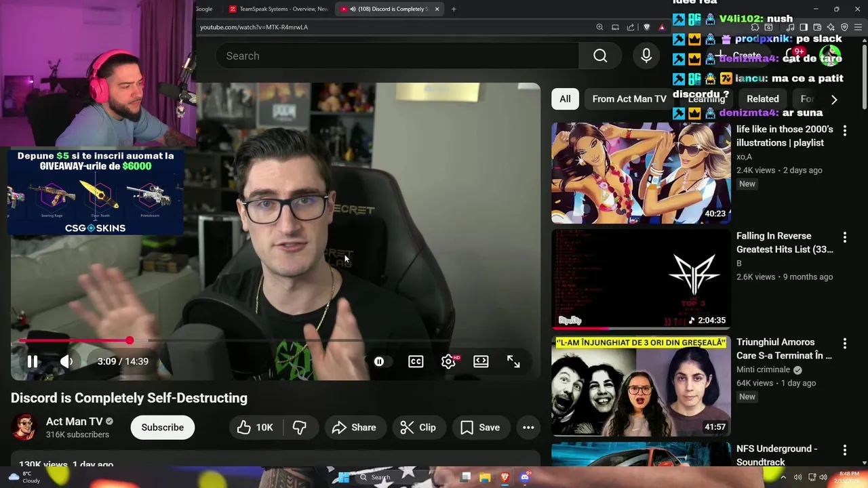Open the Windows Start menu

click(344, 477)
